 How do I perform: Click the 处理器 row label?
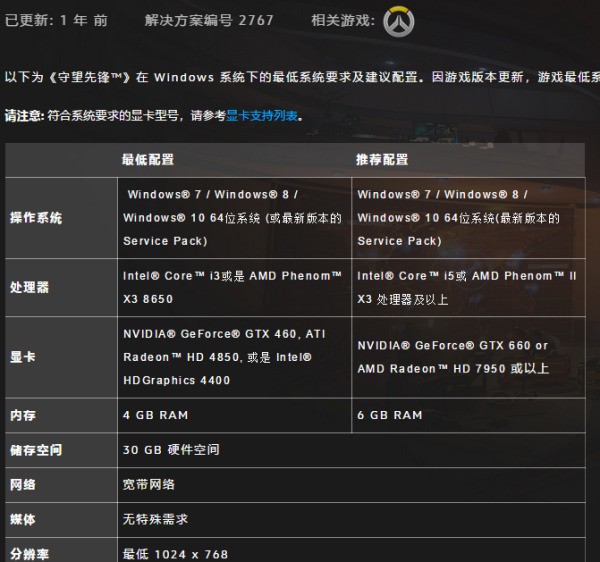coord(29,287)
